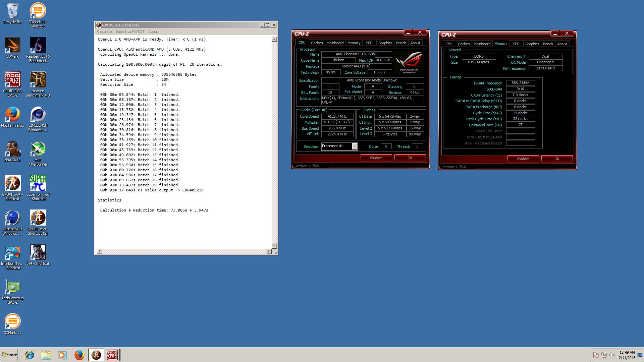This screenshot has width=644, height=362.
Task: Open Internet Explorer from the taskbar
Action: (30, 355)
